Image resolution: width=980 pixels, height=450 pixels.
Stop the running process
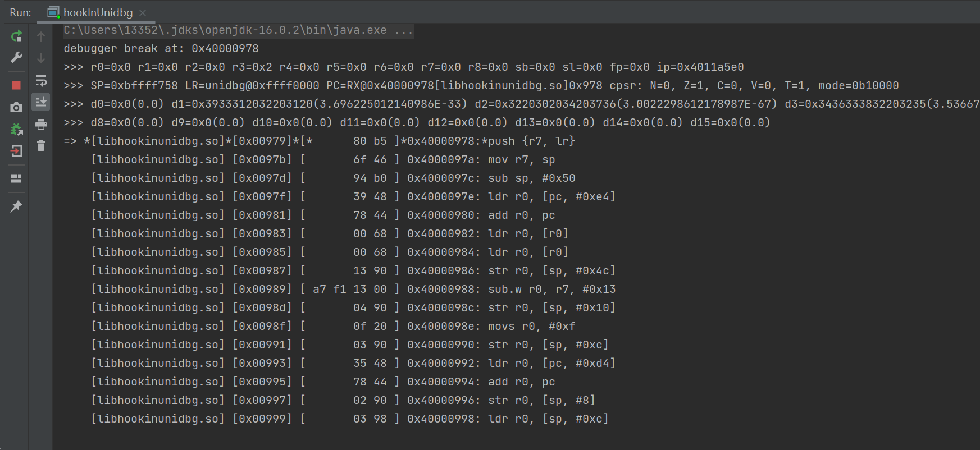click(x=16, y=85)
